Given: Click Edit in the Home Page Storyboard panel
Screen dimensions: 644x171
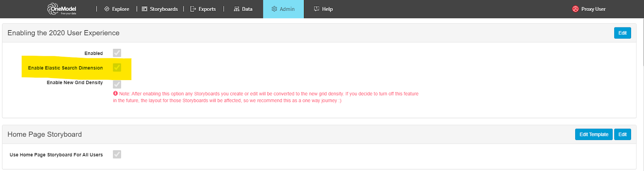Looking at the screenshot, I should pos(622,134).
